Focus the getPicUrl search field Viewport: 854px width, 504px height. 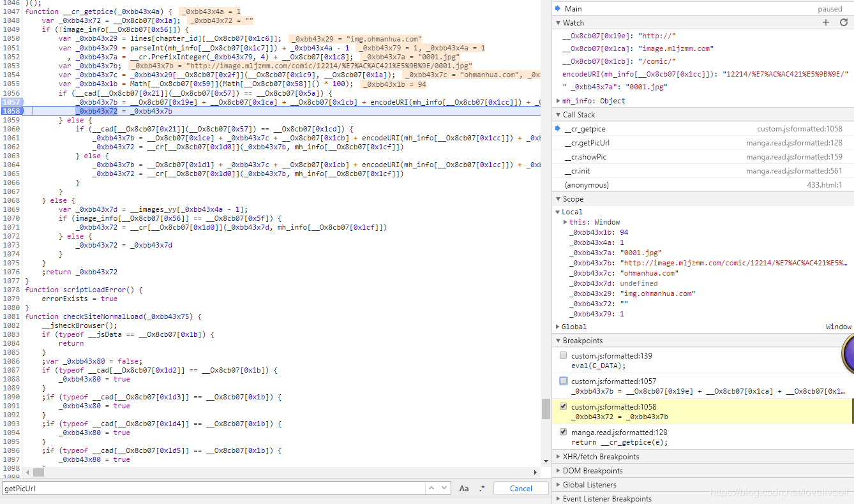[x=213, y=489]
